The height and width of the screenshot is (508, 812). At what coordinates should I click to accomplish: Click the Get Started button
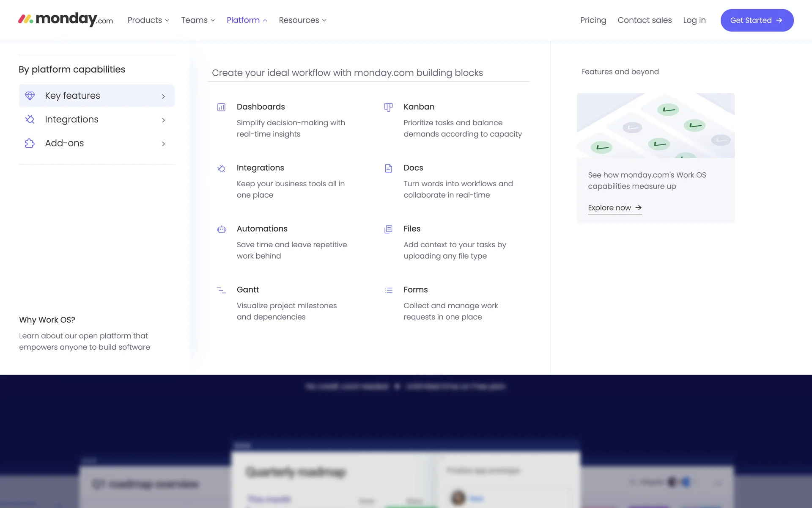tap(757, 20)
